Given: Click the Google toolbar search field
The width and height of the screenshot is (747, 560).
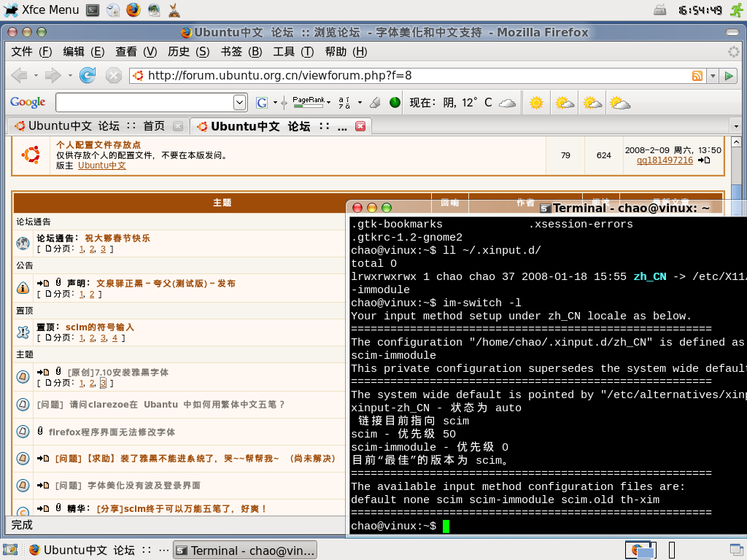Looking at the screenshot, I should [x=145, y=102].
